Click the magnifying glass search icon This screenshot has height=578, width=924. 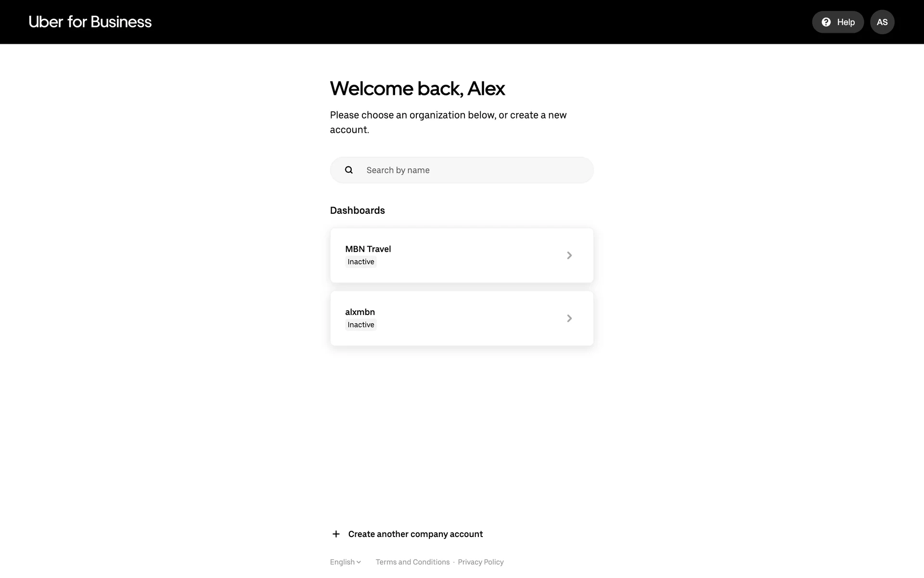349,170
